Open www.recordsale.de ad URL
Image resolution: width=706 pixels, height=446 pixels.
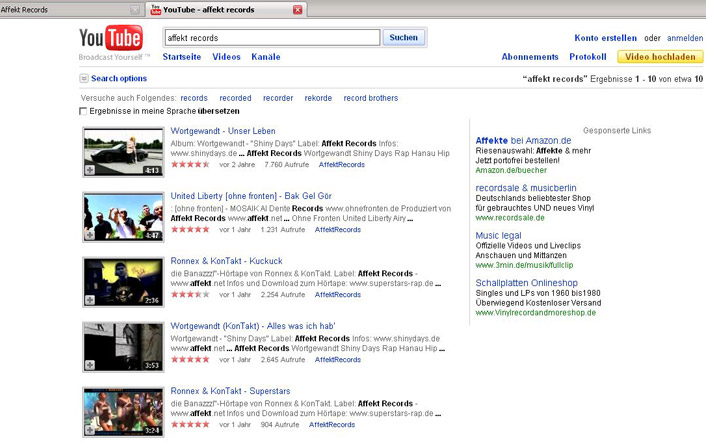coord(510,218)
